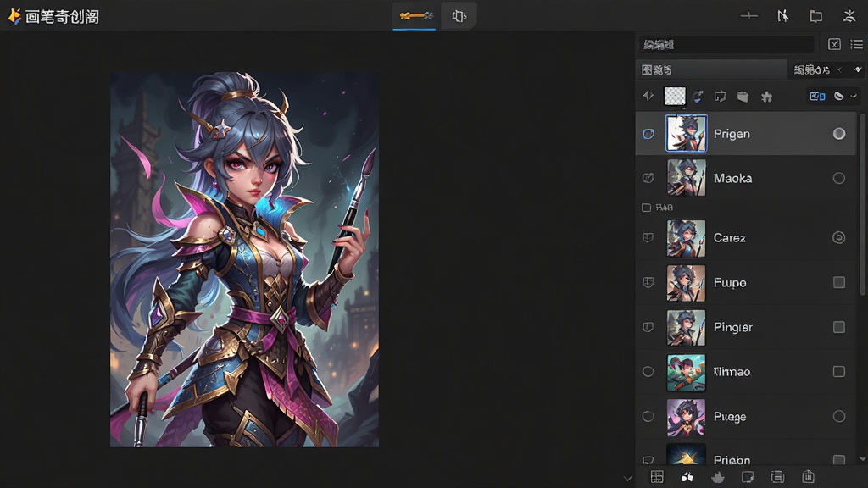The image size is (868, 488).
Task: Click the half-circle mask icon in layer toolbar
Action: point(839,97)
